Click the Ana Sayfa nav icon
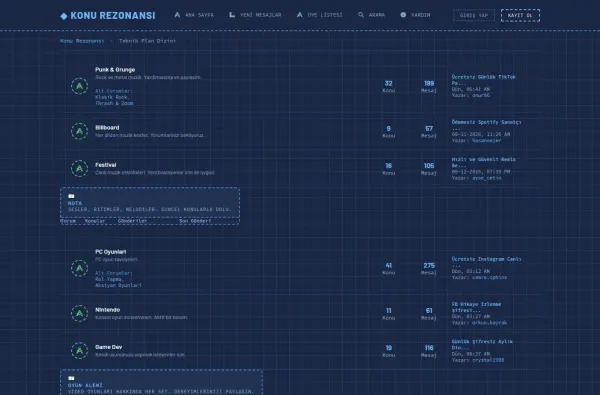Viewport: 600px width, 395px height. [x=177, y=15]
